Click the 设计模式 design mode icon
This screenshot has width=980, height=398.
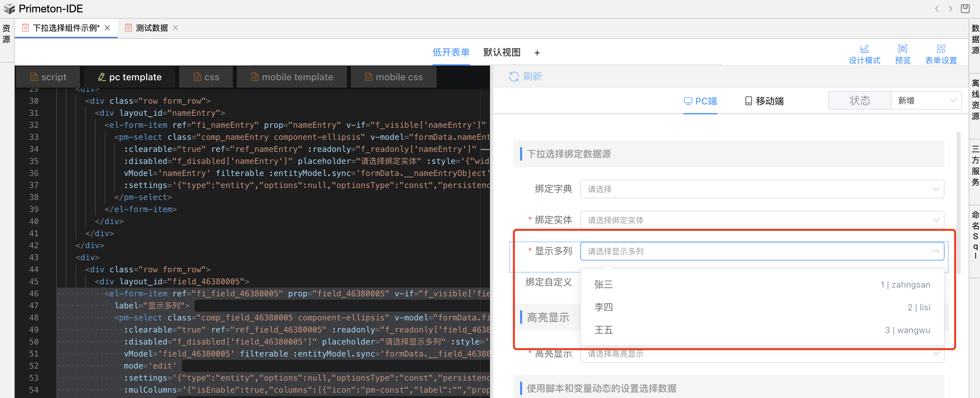pyautogui.click(x=864, y=49)
